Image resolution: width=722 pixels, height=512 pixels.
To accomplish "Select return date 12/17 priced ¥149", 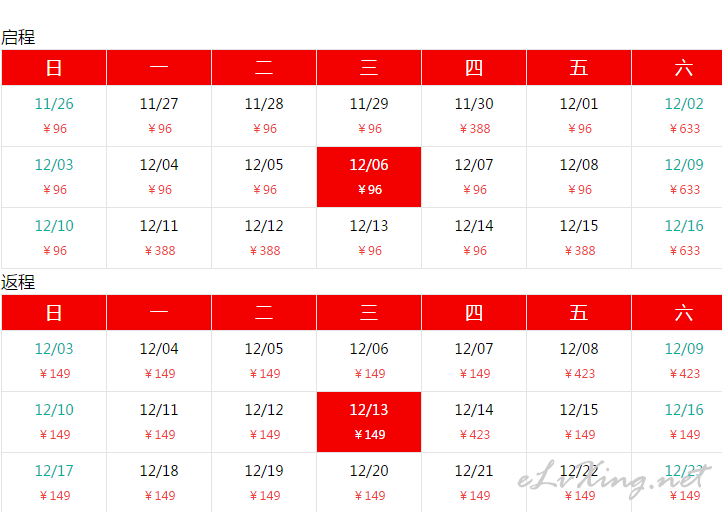I will click(x=54, y=482).
